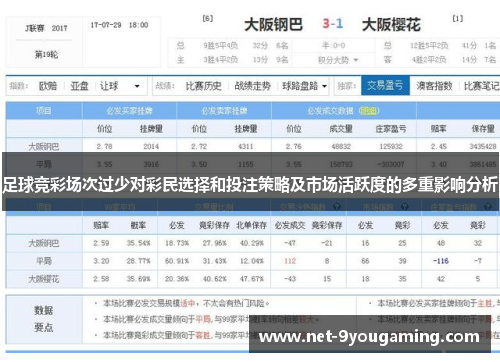Open the 比赛笔记 tab
Screen dimensions: 500x362
pos(482,86)
